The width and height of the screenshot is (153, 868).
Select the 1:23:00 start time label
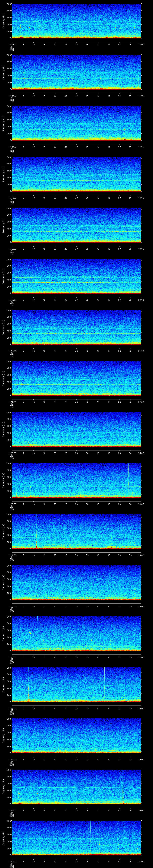coord(12,504)
